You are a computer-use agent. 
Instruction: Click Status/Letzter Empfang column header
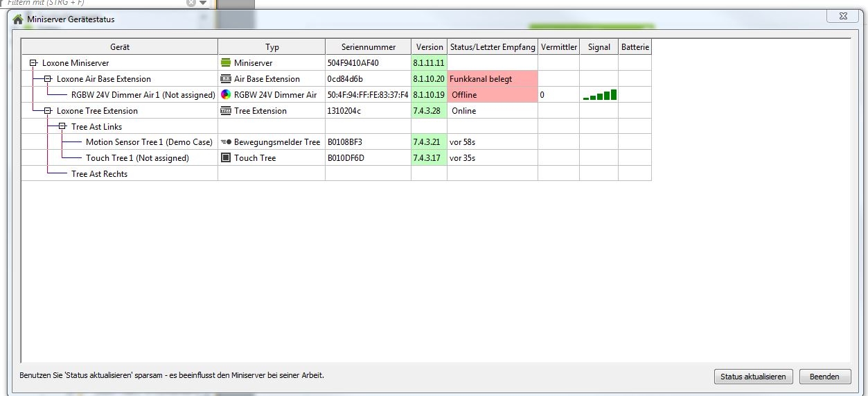[493, 47]
